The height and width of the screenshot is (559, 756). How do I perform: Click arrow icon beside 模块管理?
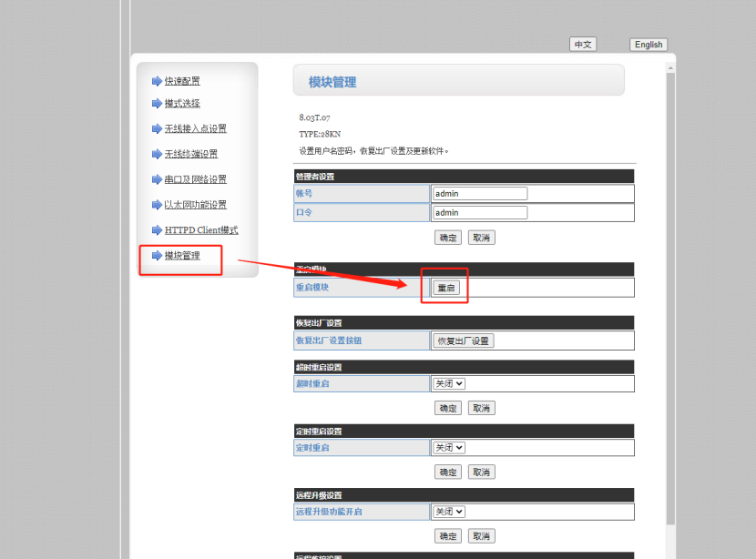pyautogui.click(x=157, y=256)
